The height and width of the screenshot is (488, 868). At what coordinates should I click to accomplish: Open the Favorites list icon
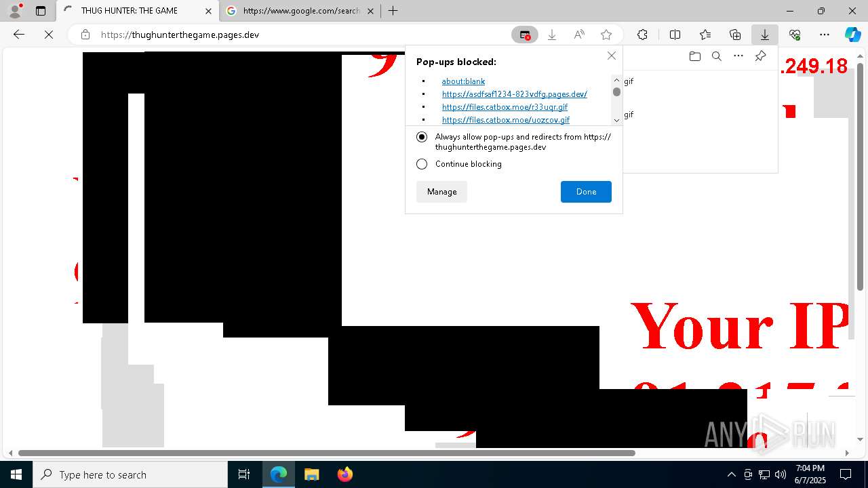(x=705, y=35)
